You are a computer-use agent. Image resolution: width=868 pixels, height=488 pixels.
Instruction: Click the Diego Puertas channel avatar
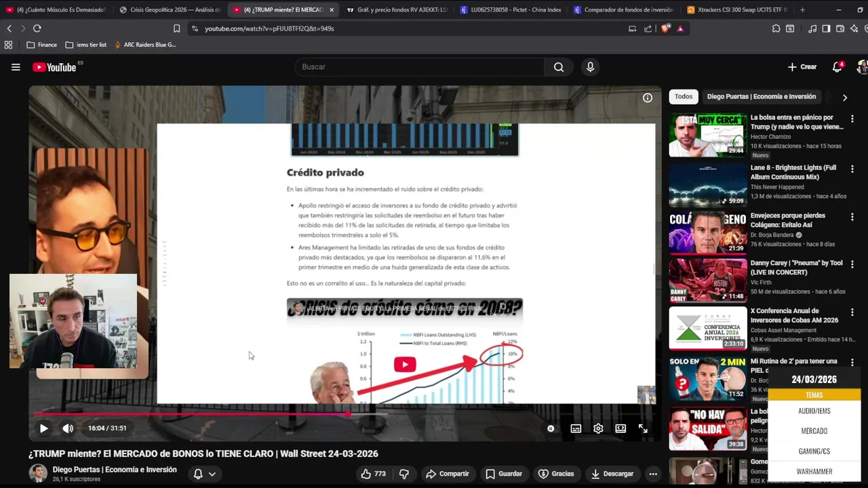coord(38,473)
